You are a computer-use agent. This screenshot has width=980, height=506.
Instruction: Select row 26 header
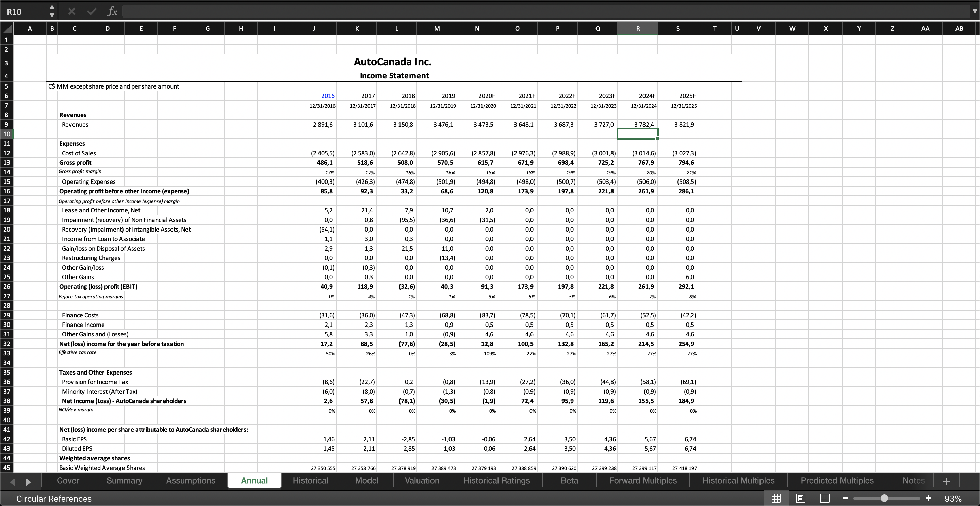coord(6,287)
